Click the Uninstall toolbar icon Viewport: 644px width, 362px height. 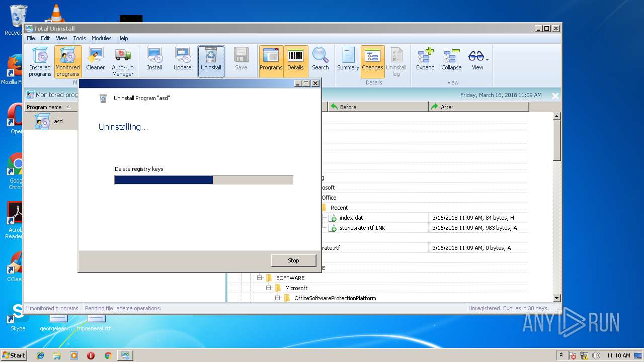211,61
